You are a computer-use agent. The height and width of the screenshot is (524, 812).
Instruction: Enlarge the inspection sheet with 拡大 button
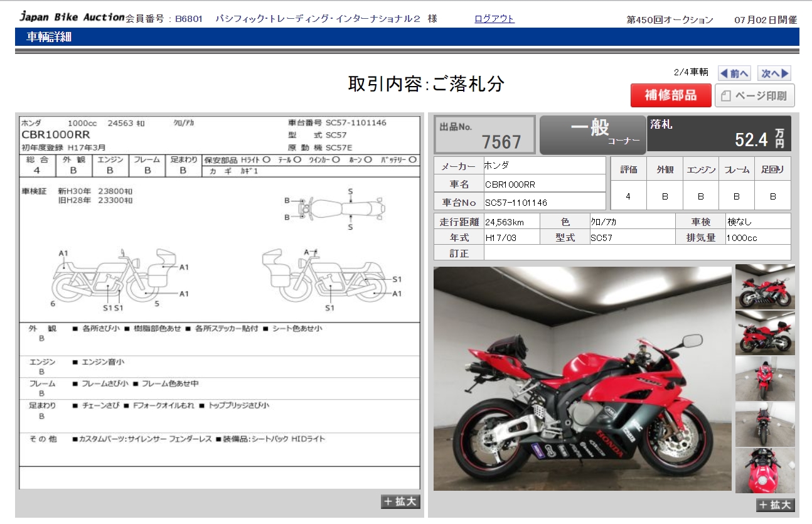click(400, 501)
